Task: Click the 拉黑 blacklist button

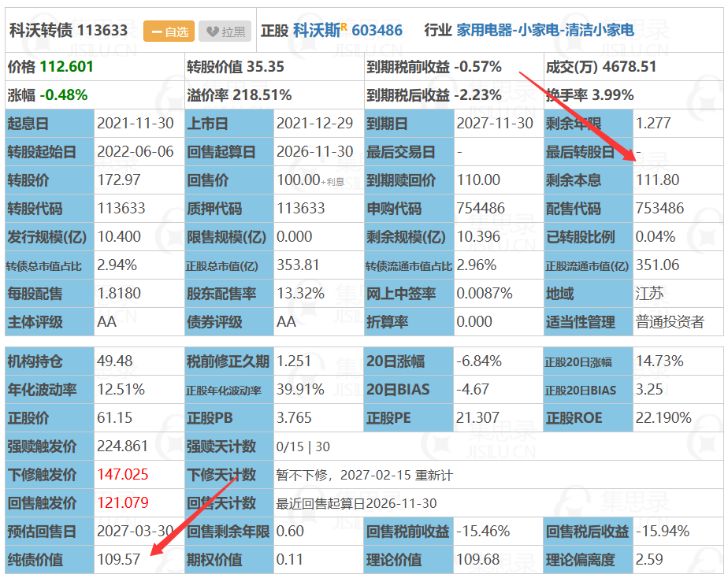Action: point(225,31)
